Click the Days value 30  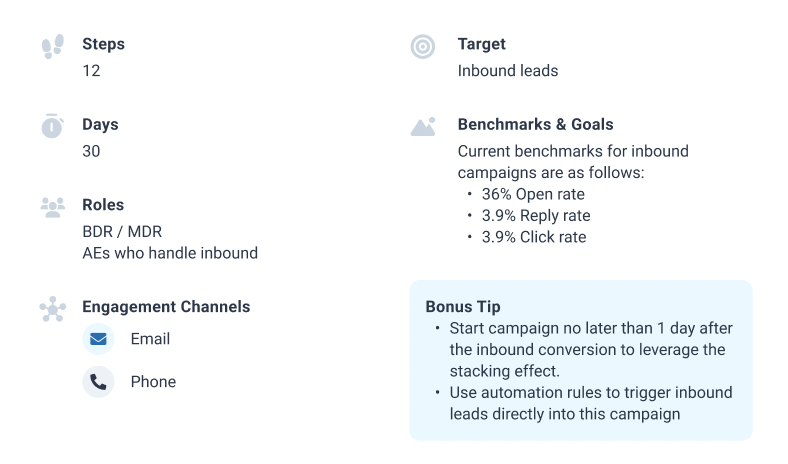coord(91,151)
